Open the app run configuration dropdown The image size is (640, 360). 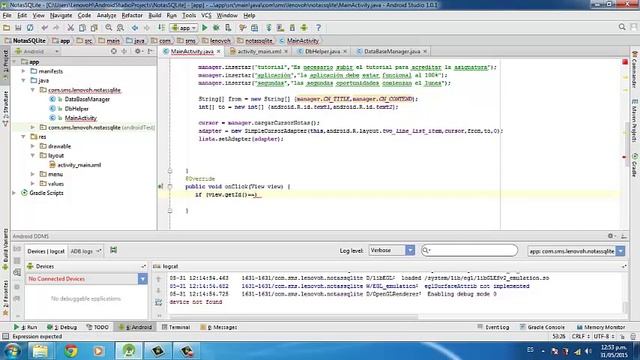[184, 28]
